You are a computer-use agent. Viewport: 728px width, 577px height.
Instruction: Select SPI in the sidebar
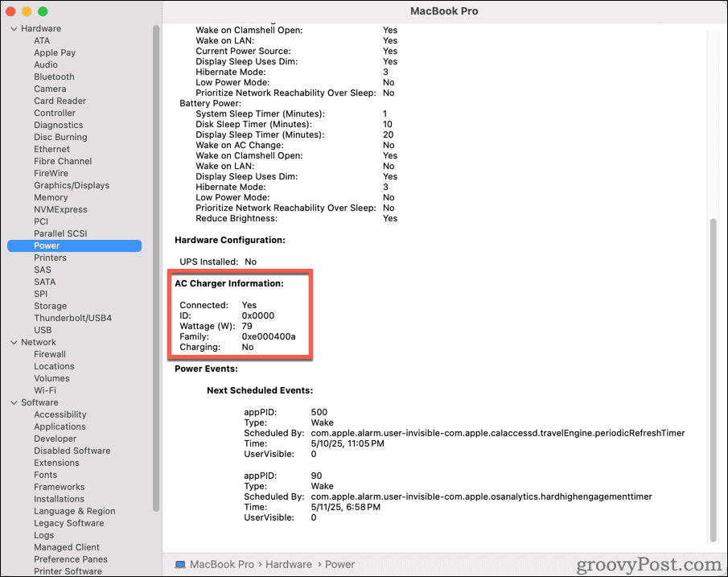[40, 294]
